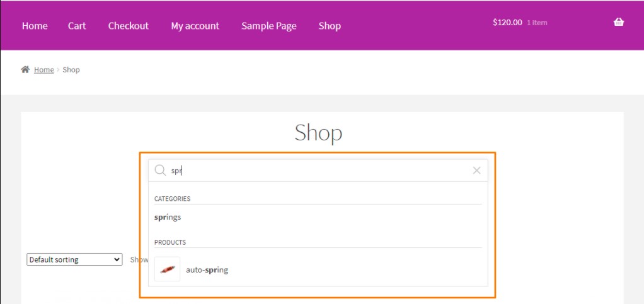The width and height of the screenshot is (644, 304).
Task: Focus the search input containing "spr"
Action: [x=315, y=171]
